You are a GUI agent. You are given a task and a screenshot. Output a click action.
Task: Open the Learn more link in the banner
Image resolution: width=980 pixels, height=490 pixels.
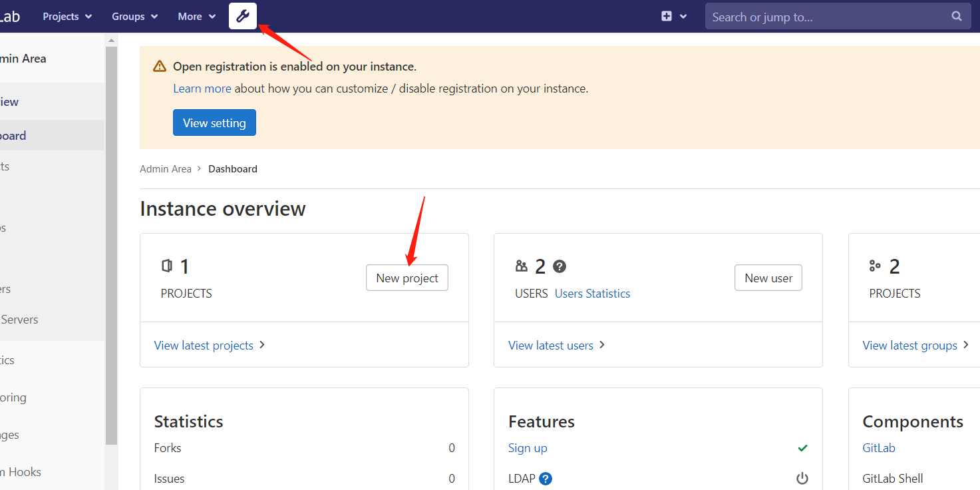click(x=202, y=89)
